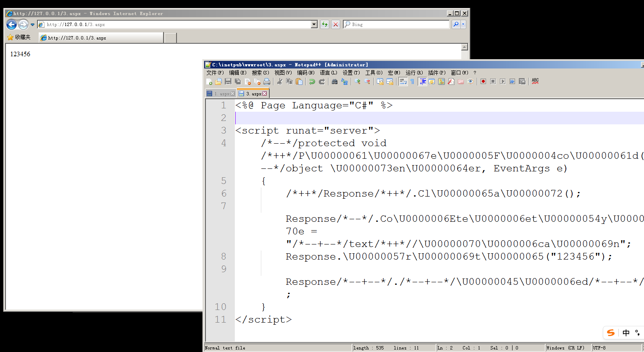Close the 3.aspx tab with its X
This screenshot has width=644, height=352.
[265, 94]
